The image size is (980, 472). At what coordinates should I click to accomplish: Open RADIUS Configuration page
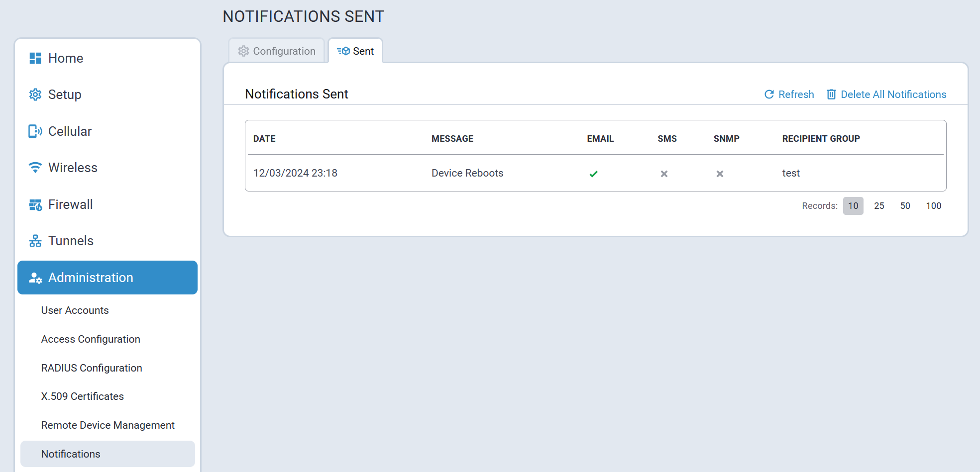coord(92,368)
